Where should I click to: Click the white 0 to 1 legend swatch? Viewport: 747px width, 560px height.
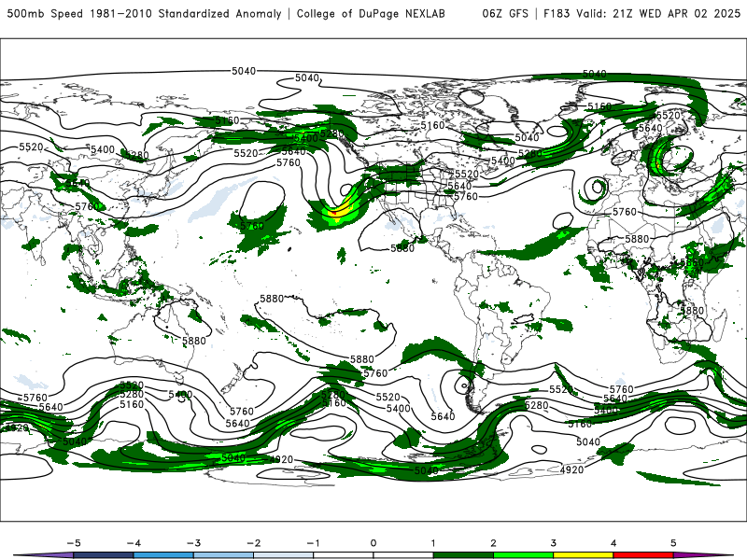pyautogui.click(x=403, y=555)
